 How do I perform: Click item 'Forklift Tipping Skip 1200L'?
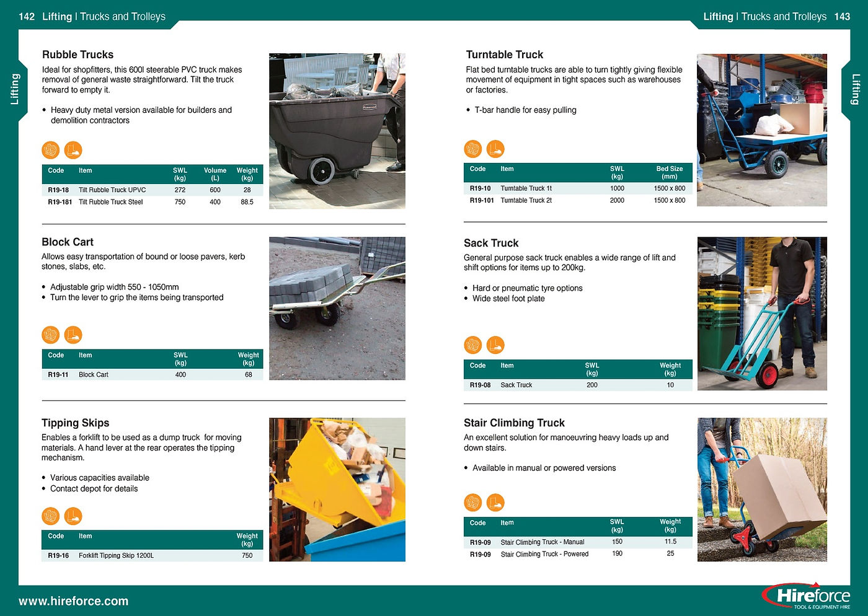tap(117, 556)
